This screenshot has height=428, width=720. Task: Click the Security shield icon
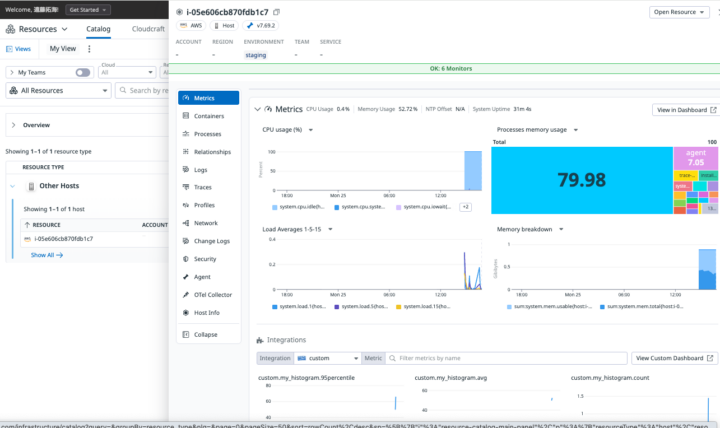click(186, 259)
